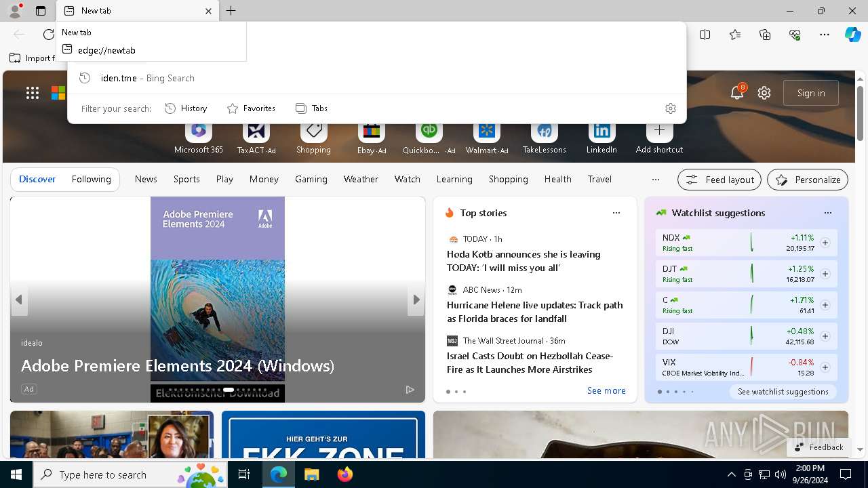
Task: Open Watchlist suggestions more options menu
Action: click(x=828, y=213)
